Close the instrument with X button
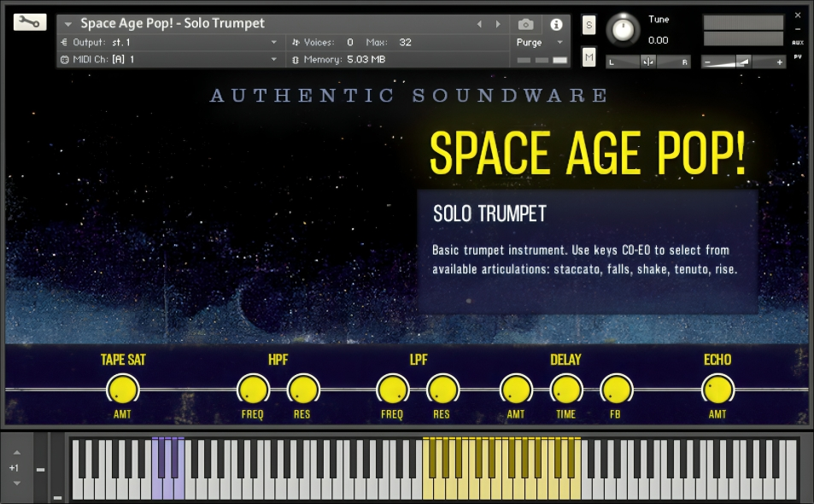The height and width of the screenshot is (504, 814). click(798, 15)
